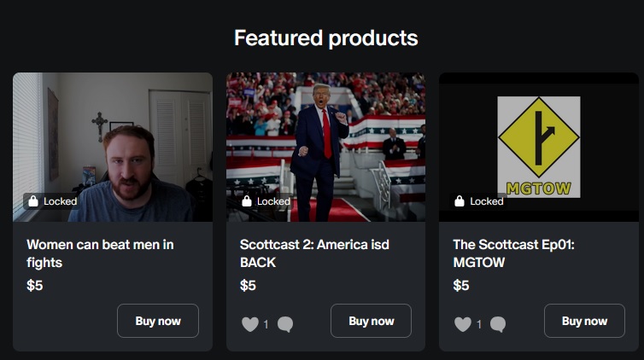Open comments on Scottcast 2: America isd BACK
644x360 pixels.
(285, 324)
